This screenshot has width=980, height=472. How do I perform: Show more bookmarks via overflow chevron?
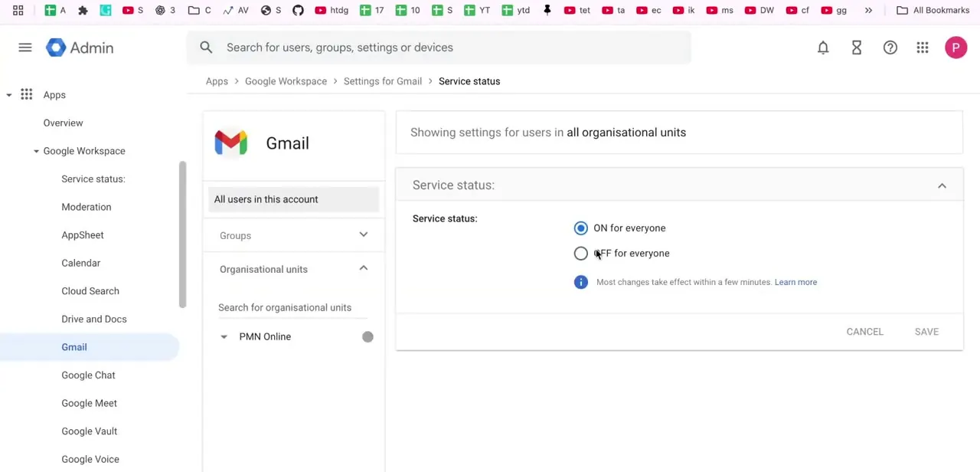click(x=868, y=10)
